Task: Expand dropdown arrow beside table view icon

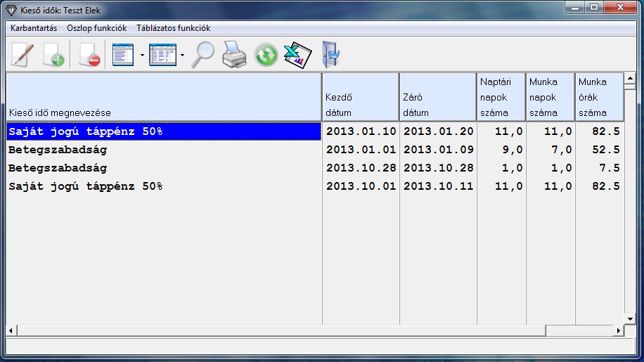Action: tap(182, 55)
